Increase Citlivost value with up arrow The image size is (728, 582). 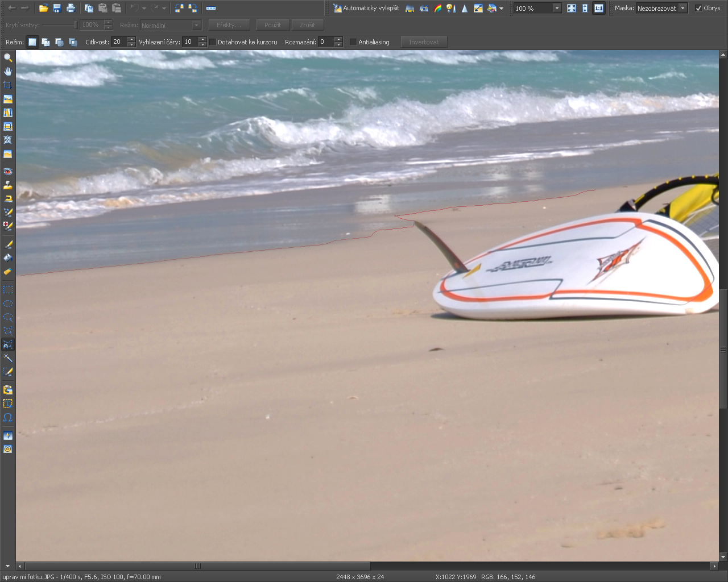(132, 39)
